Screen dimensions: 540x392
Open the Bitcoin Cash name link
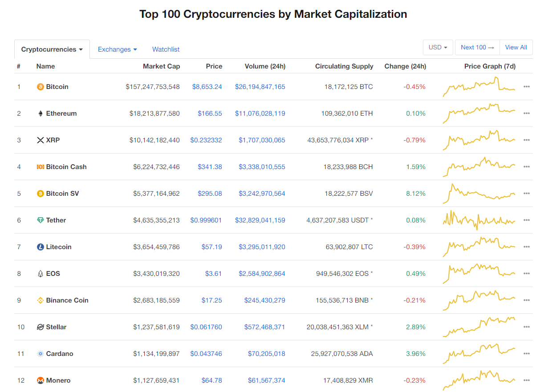pos(66,167)
